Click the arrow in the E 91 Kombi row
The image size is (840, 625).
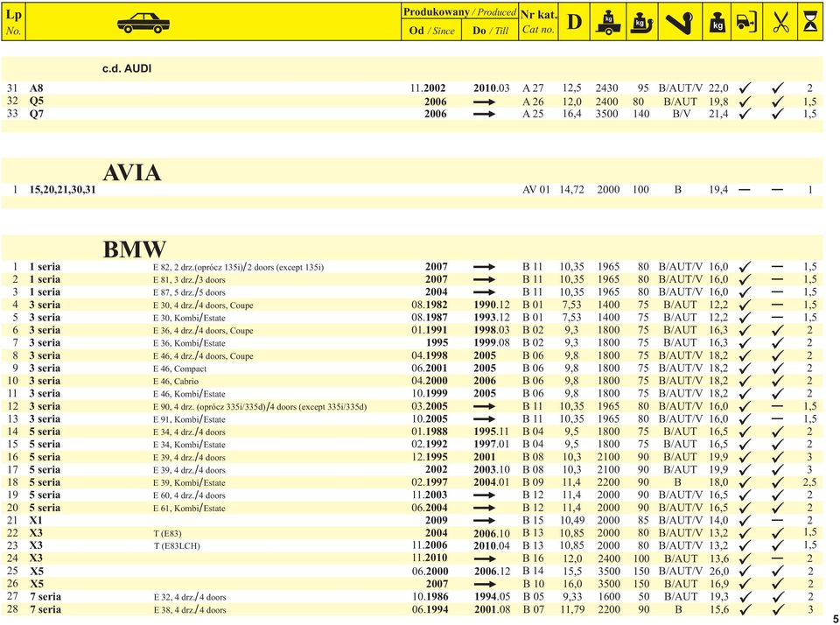point(484,419)
